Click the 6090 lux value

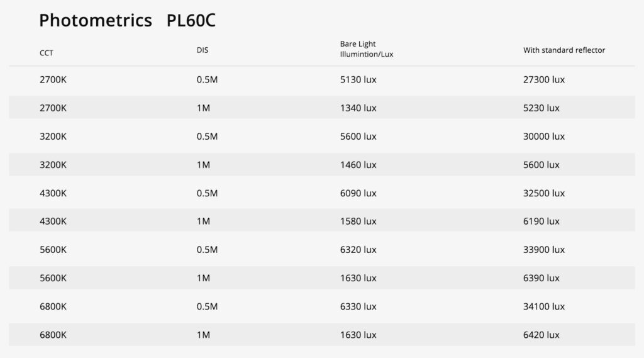358,193
